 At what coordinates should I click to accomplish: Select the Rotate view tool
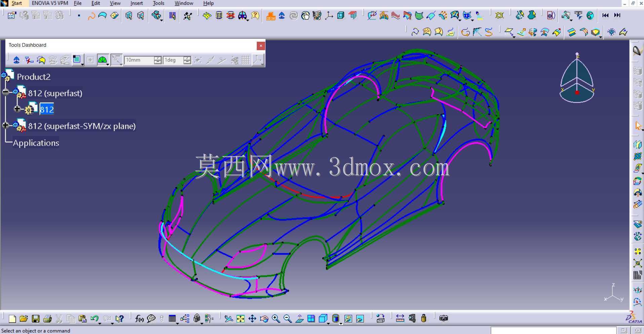point(264,319)
